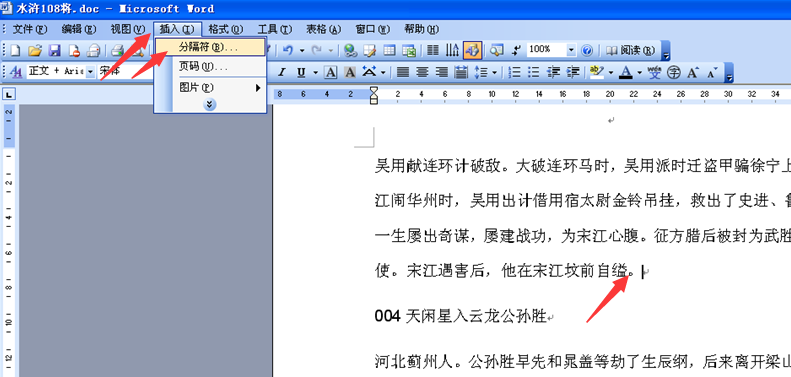791x377 pixels.
Task: Open font color dropdown arrow
Action: pyautogui.click(x=640, y=72)
